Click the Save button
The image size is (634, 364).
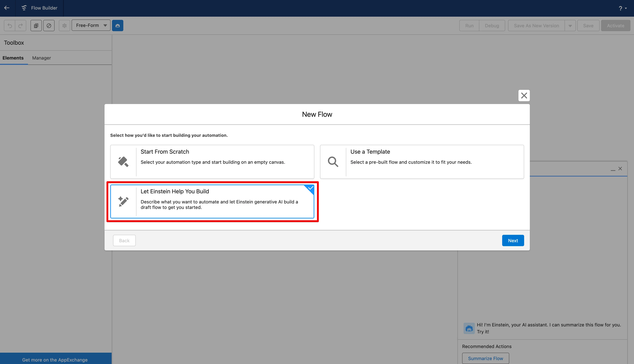pyautogui.click(x=588, y=26)
